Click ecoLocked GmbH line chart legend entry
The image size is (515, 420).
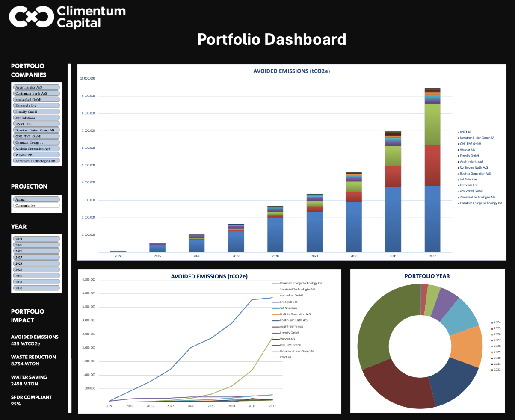[x=288, y=296]
